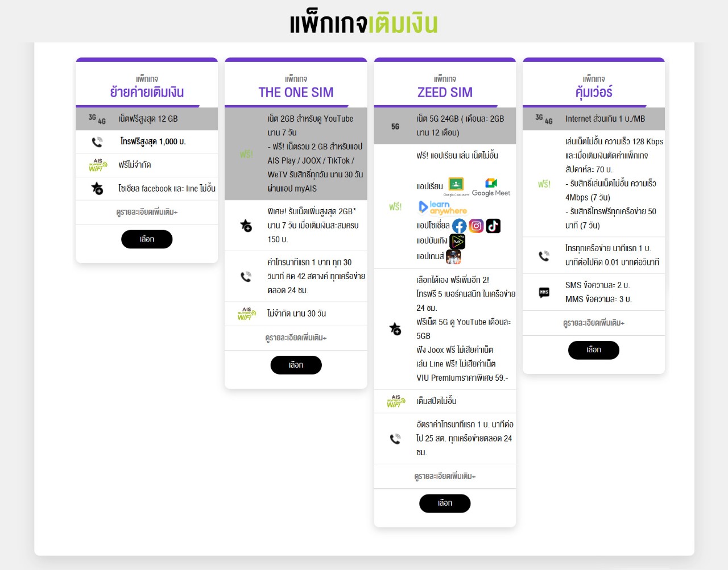Image resolution: width=728 pixels, height=570 pixels.
Task: Select THE ONE SIM package with เลือก
Action: 296,365
